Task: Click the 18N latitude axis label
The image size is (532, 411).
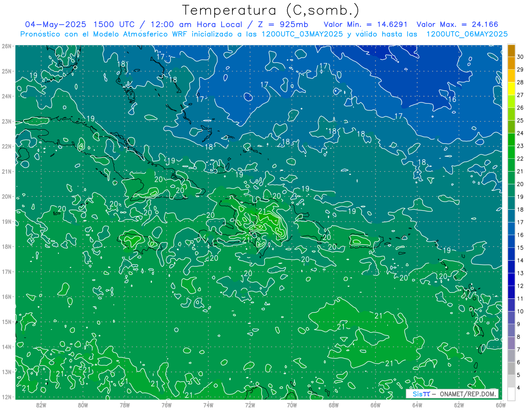Action: [7, 247]
